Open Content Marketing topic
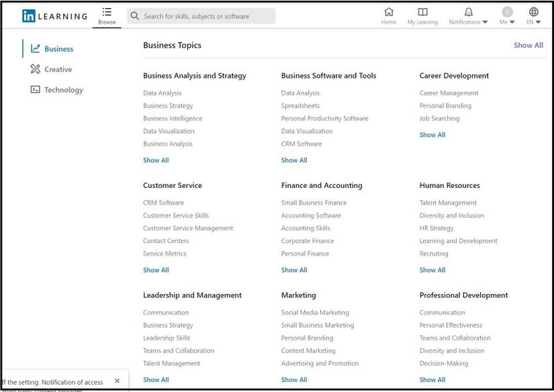Image resolution: width=554 pixels, height=392 pixels. 308,350
